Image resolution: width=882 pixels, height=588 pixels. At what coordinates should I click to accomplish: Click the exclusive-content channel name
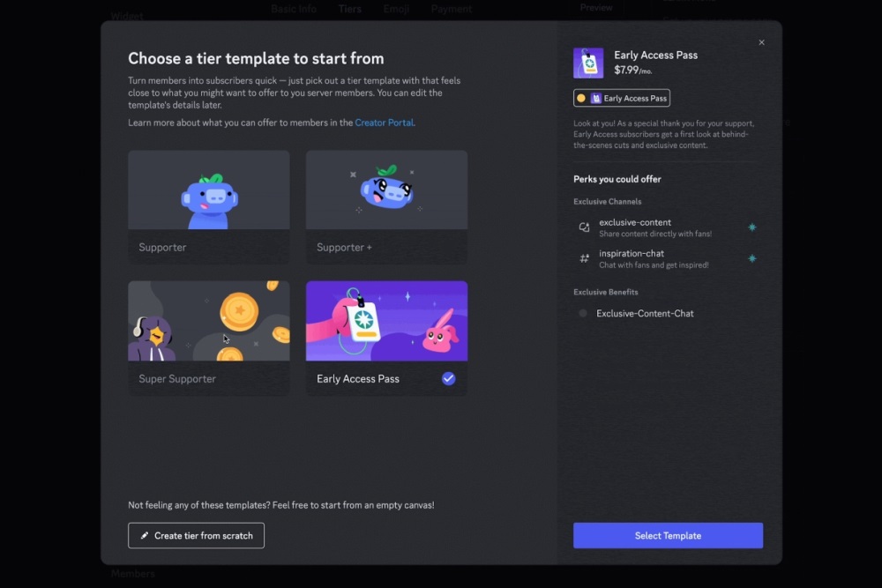pyautogui.click(x=634, y=222)
